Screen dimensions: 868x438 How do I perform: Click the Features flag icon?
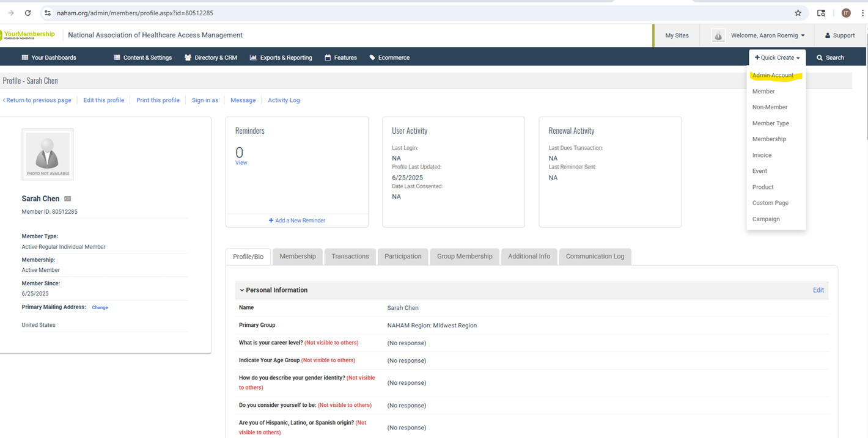[x=328, y=57]
